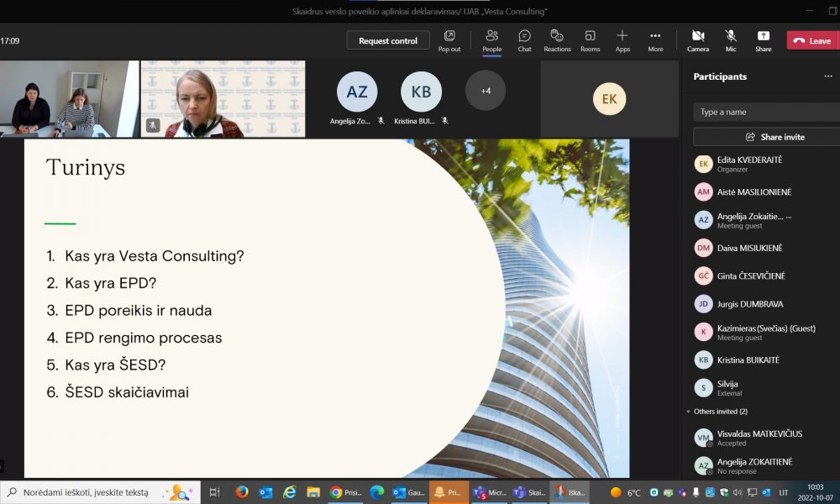Collapse the Others invited section
Screen dimensions: 840x504
(689, 412)
